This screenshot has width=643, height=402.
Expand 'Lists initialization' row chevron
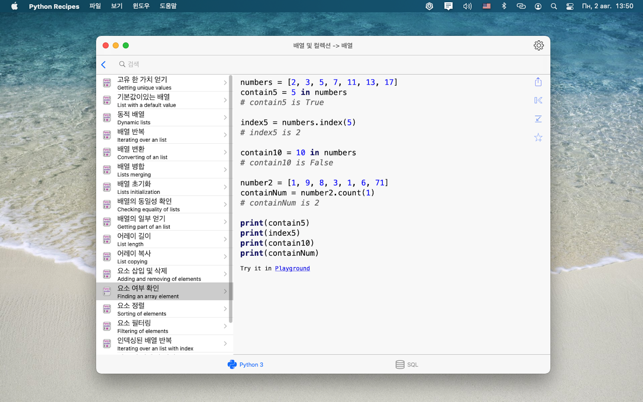point(225,187)
